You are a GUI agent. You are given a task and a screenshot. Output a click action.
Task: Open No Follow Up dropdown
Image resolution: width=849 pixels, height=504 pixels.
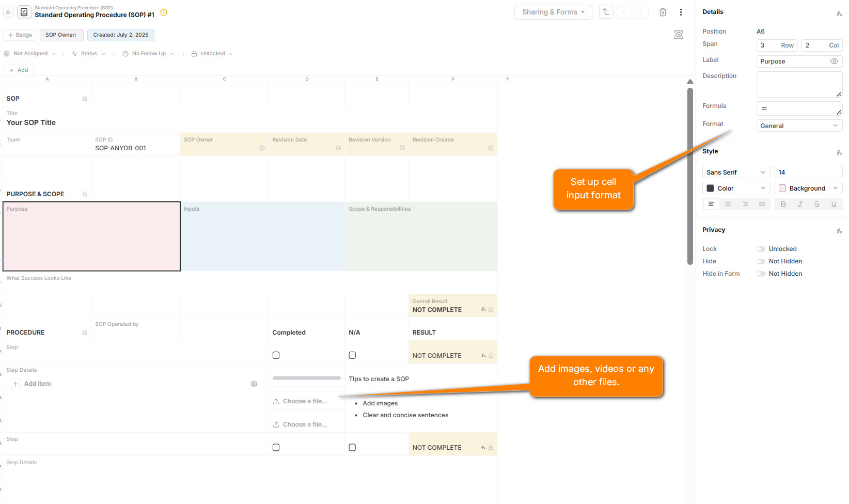click(148, 54)
